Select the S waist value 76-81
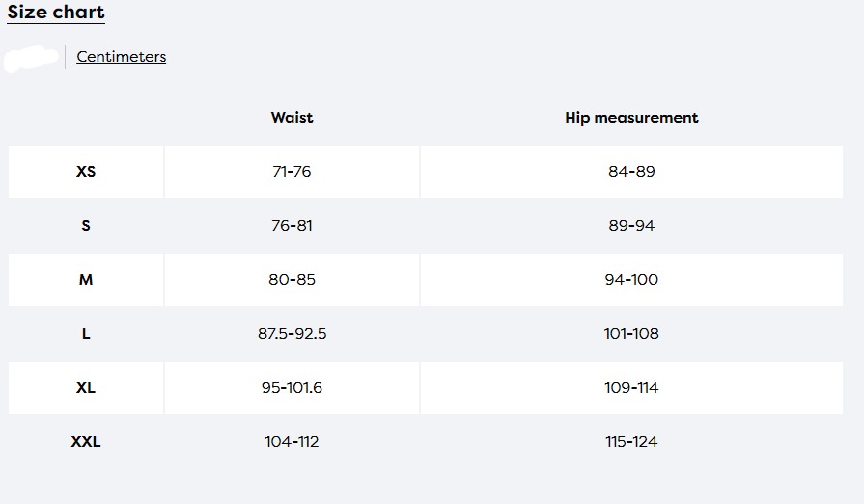This screenshot has height=504, width=864. [293, 225]
